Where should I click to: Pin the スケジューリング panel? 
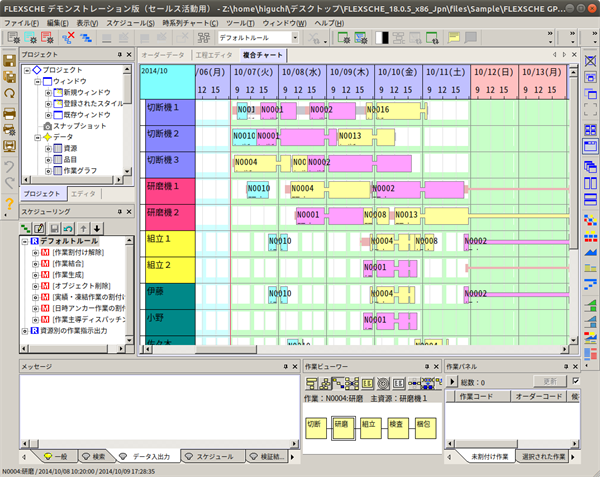(x=118, y=212)
